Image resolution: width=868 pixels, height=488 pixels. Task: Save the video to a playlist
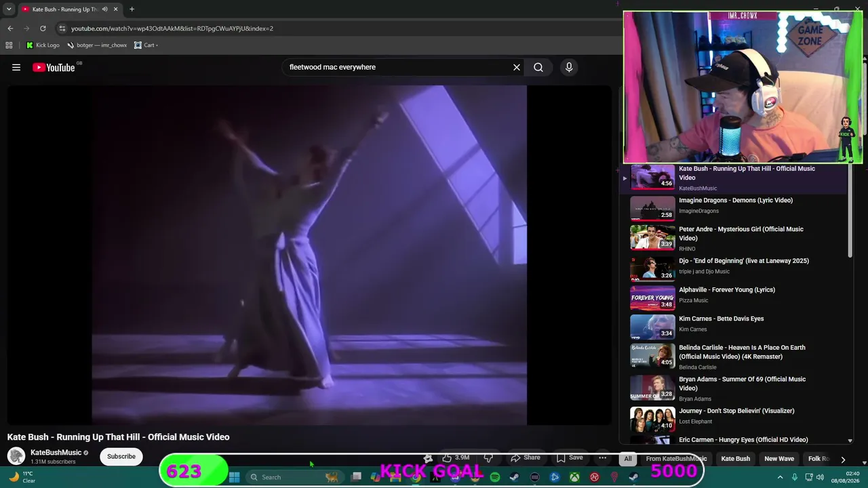570,458
